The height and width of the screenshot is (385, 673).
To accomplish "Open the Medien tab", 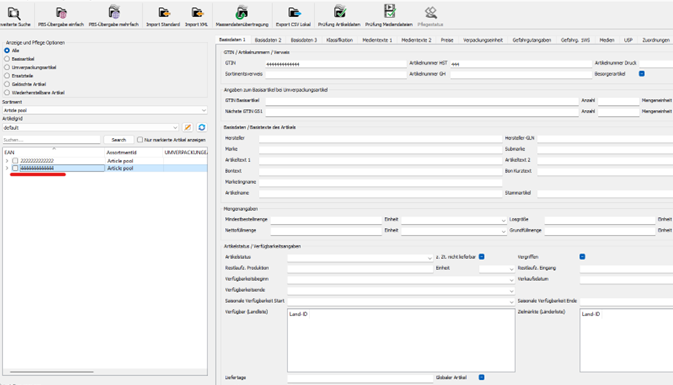I will pos(607,40).
